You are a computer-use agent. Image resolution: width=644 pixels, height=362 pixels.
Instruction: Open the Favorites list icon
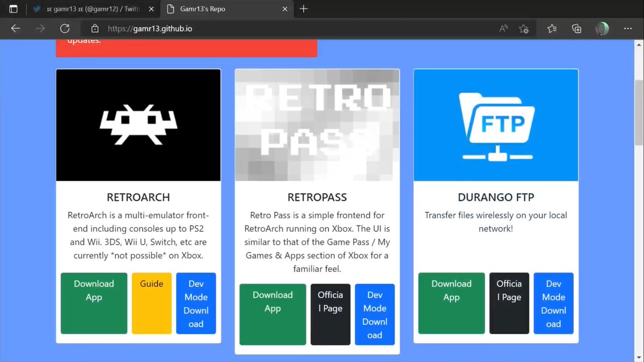click(552, 28)
